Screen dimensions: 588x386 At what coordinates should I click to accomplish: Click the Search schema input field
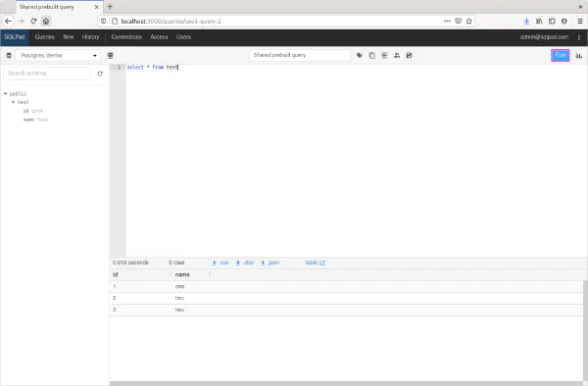[47, 73]
